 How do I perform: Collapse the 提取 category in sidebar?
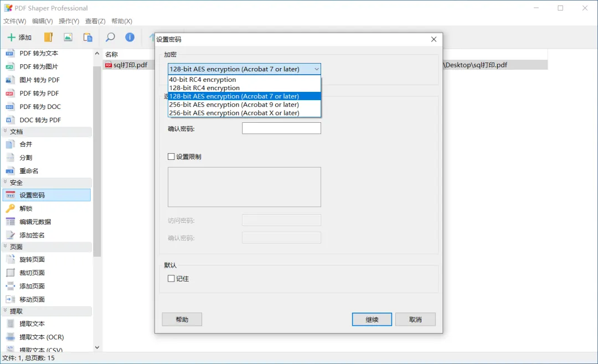6,311
